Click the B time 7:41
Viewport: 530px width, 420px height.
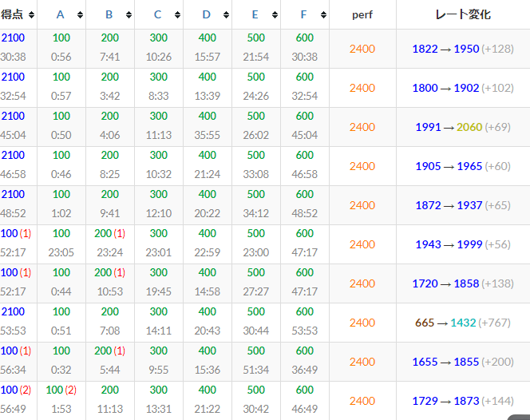pyautogui.click(x=110, y=57)
